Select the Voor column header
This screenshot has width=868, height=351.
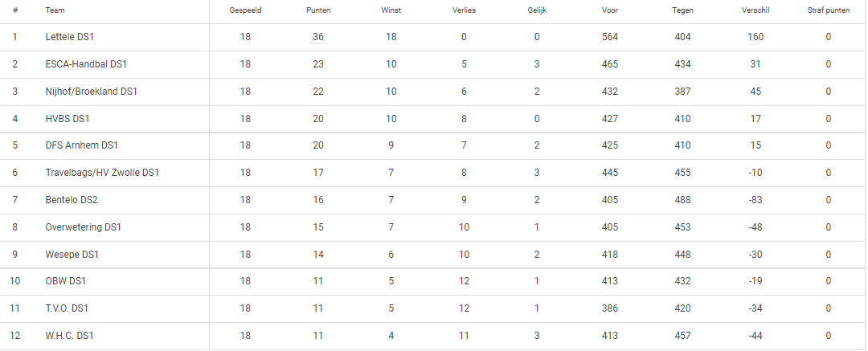pyautogui.click(x=610, y=10)
